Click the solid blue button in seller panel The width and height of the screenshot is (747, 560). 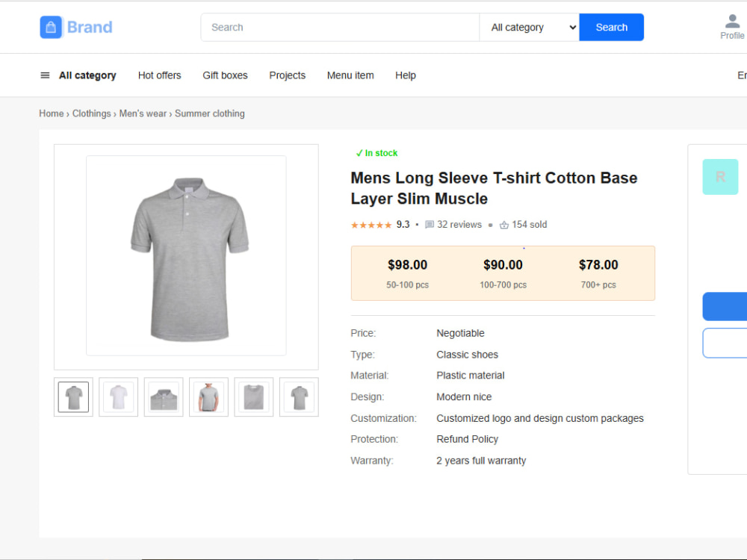point(725,306)
